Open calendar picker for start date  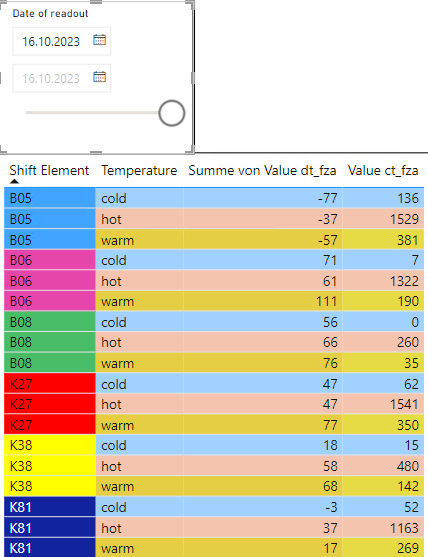click(99, 40)
